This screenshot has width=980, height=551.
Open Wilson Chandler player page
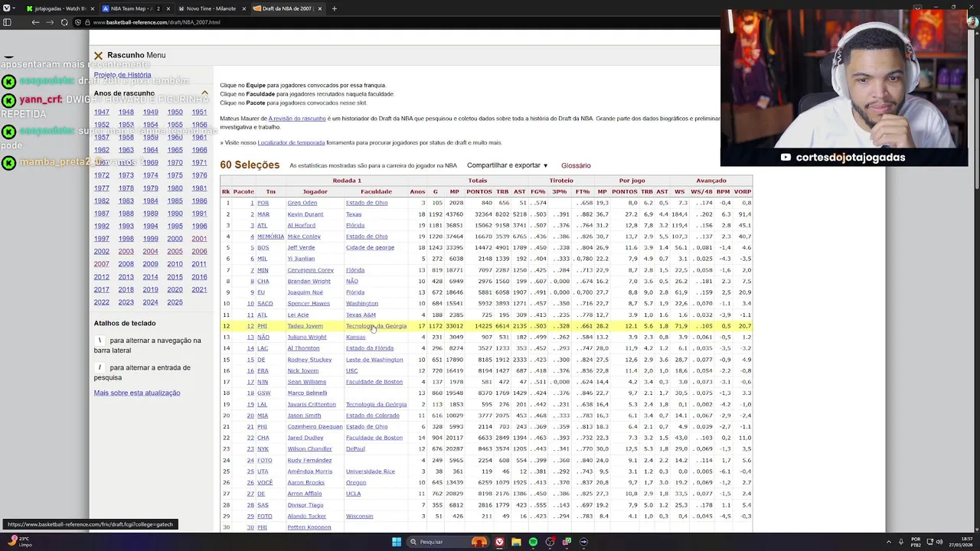309,449
